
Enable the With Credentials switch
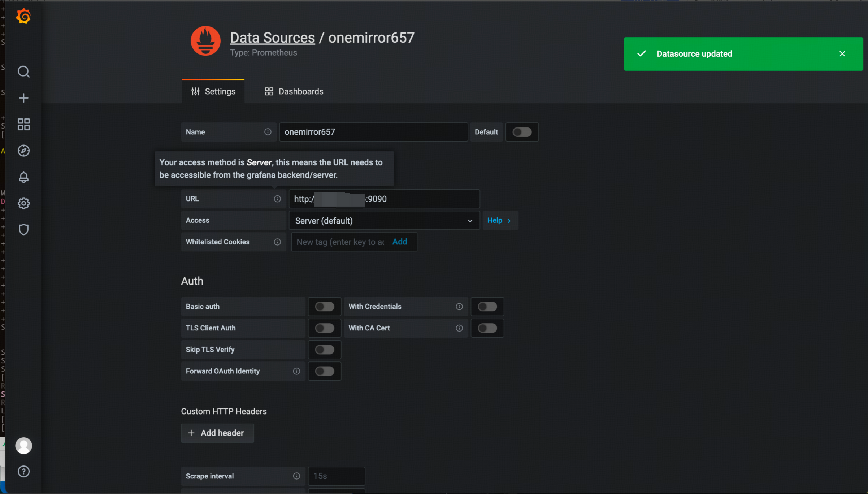tap(487, 307)
